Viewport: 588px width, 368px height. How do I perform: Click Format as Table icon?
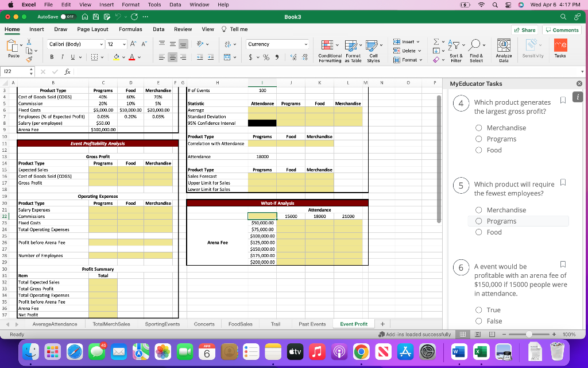point(353,51)
